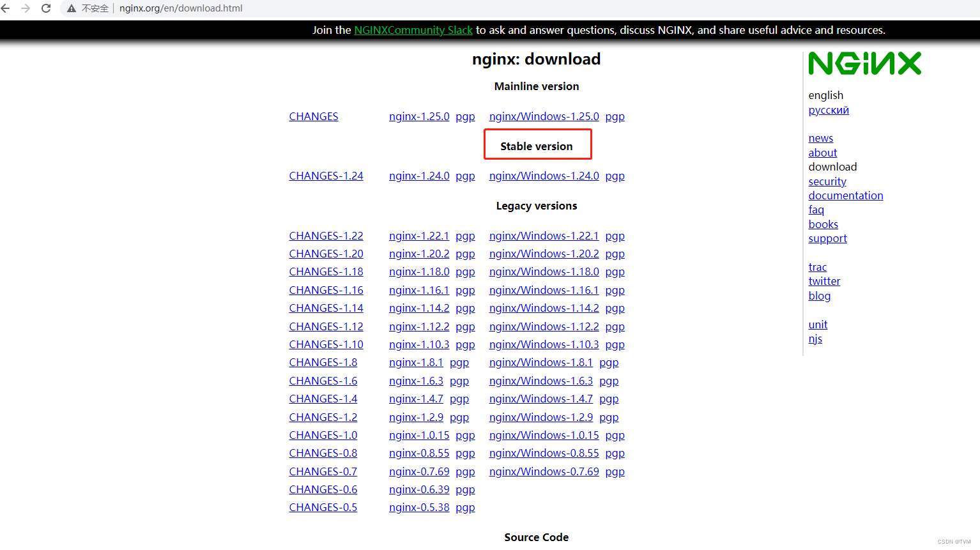This screenshot has width=980, height=550.
Task: Focus the address bar showing nginx.org/en/download.html
Action: [181, 8]
